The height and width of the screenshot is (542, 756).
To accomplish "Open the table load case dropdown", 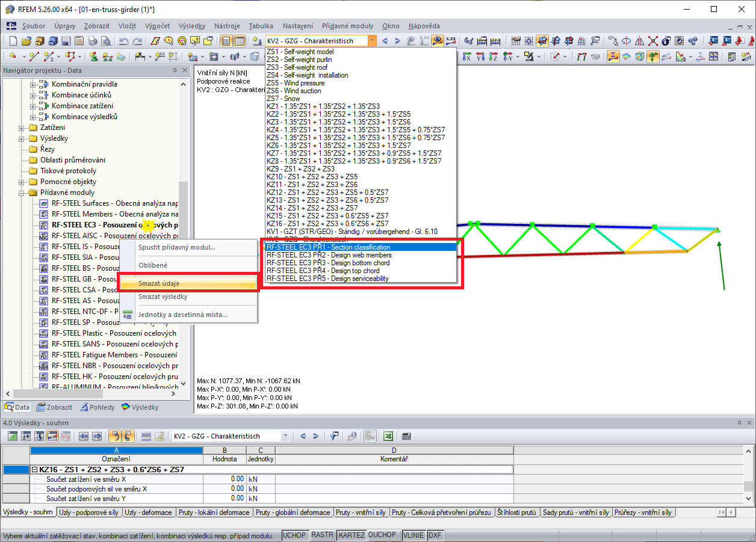I will (x=285, y=436).
